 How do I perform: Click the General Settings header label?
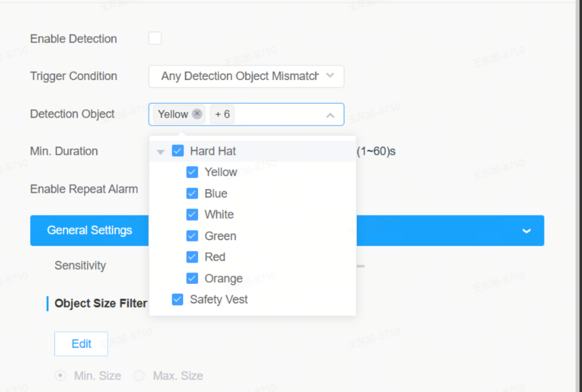pyautogui.click(x=89, y=230)
